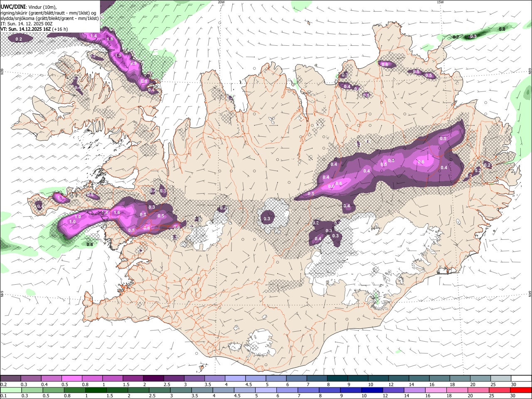The width and height of the screenshot is (532, 399).
Task: Click the bold 'UWC/DINI' title text
Action: [13, 7]
